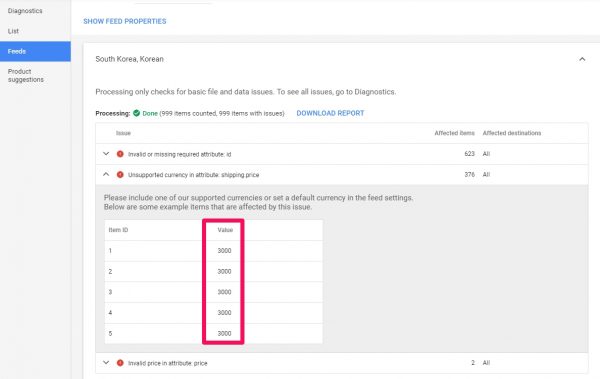Select the row with Item ID 1

pos(214,251)
